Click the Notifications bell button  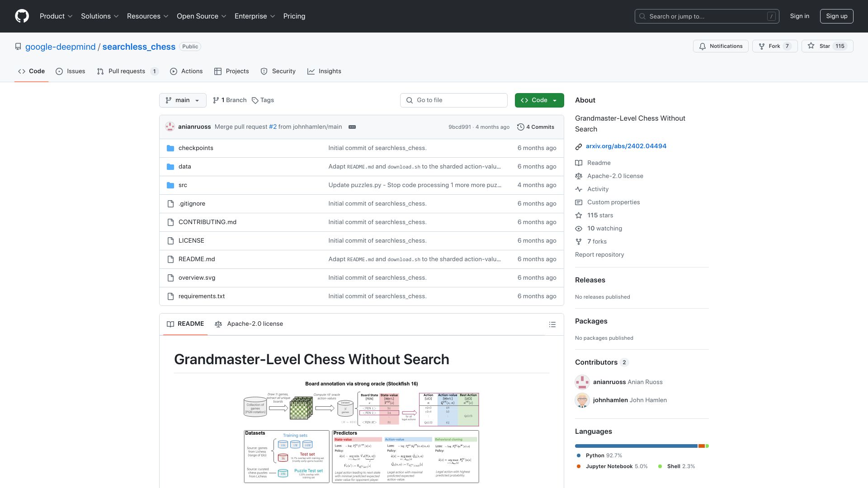click(721, 46)
